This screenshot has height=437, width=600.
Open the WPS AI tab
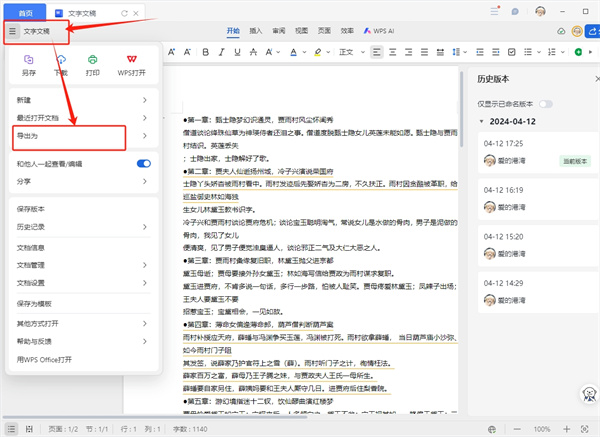pyautogui.click(x=379, y=31)
